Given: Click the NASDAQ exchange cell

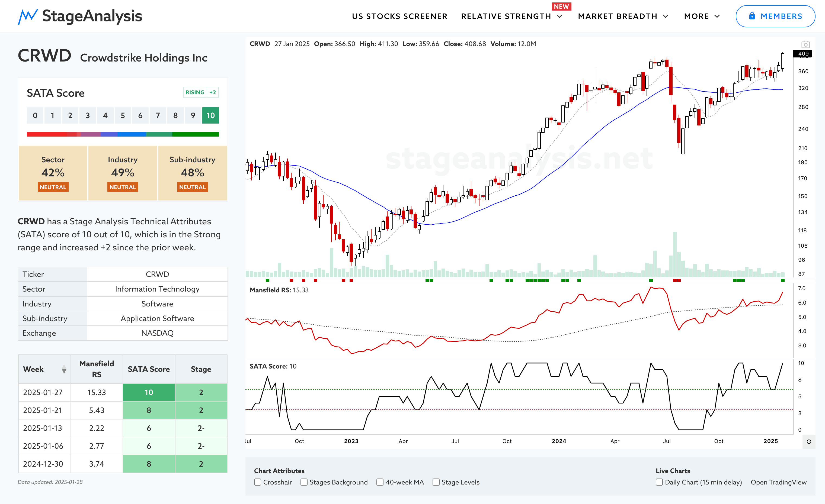Looking at the screenshot, I should pos(157,333).
